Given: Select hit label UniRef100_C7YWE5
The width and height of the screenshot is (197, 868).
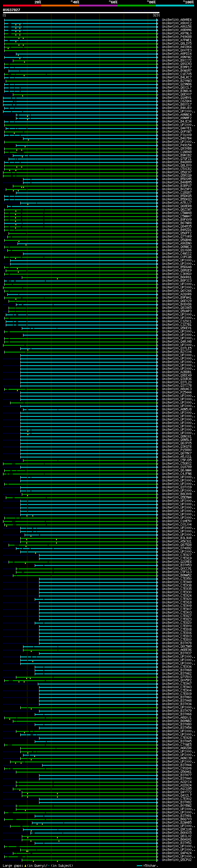Looking at the screenshot, I should [x=177, y=744].
